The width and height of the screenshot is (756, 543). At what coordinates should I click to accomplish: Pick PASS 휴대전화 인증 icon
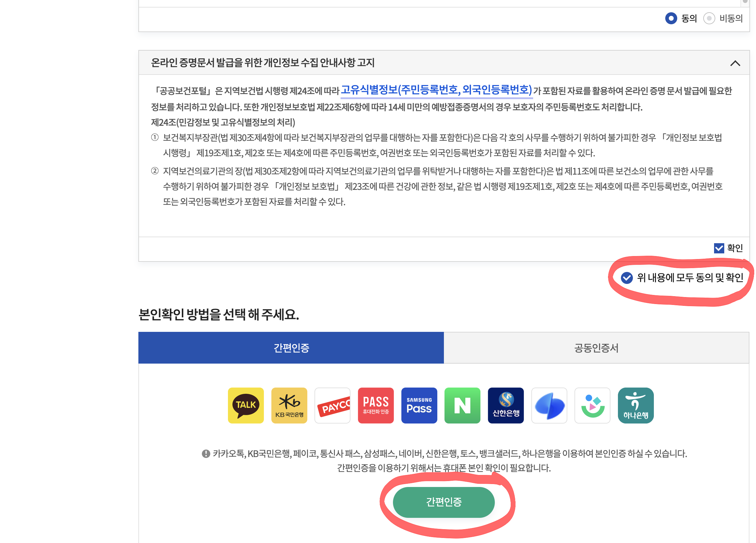pyautogui.click(x=376, y=405)
